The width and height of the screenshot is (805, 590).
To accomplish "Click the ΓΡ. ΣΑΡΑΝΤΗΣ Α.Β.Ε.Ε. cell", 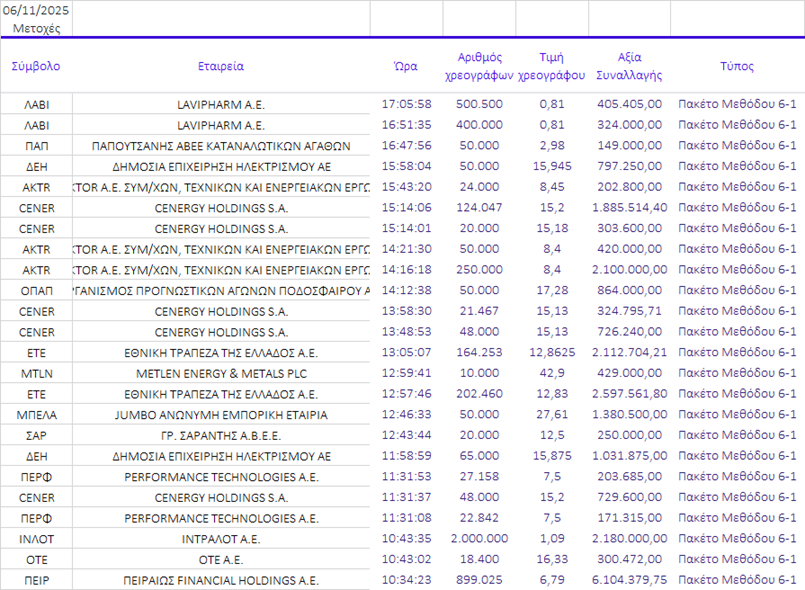I will [x=221, y=435].
